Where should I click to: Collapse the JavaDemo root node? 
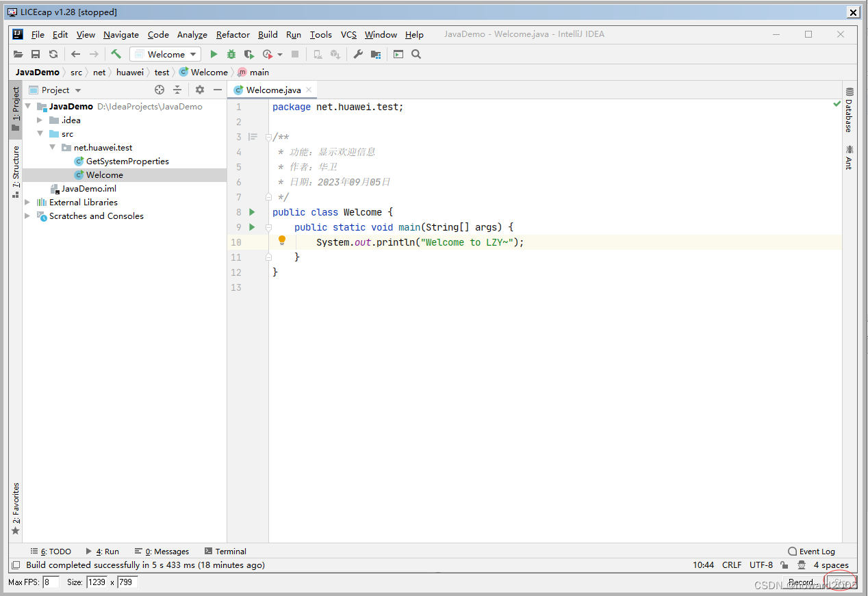pos(28,106)
